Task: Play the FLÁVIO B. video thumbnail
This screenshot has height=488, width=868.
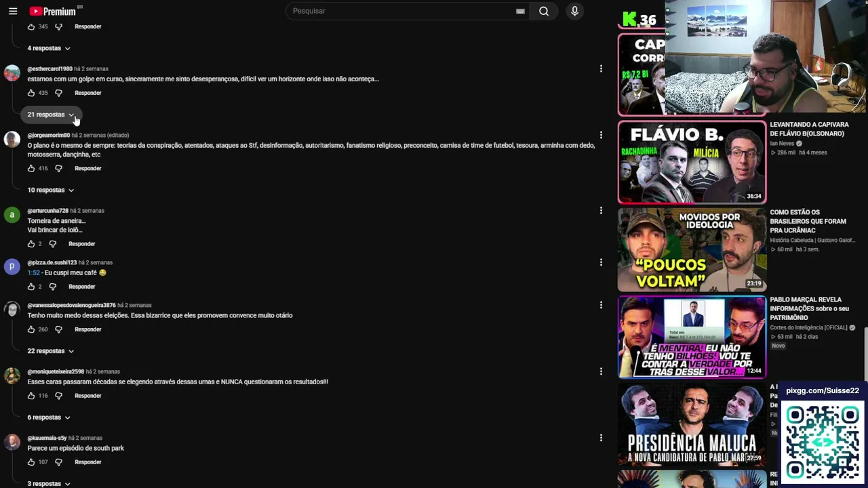Action: [692, 162]
